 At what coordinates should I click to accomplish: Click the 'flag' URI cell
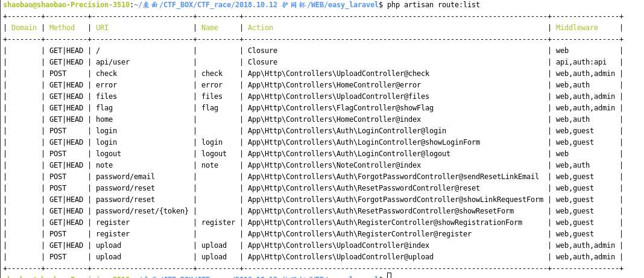pos(104,108)
